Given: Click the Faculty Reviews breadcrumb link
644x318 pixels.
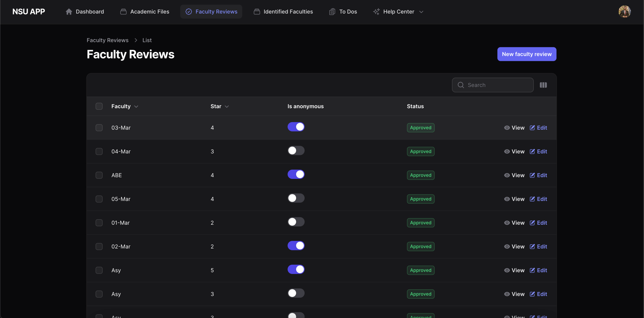Looking at the screenshot, I should coord(107,40).
